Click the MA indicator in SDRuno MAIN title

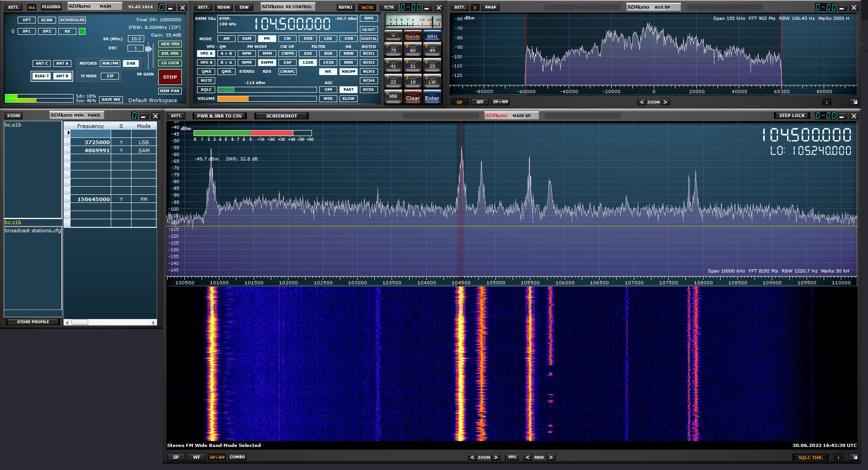[31, 8]
